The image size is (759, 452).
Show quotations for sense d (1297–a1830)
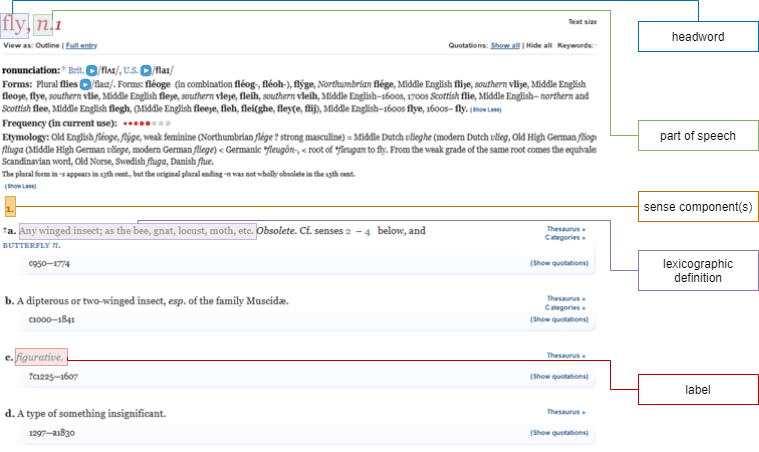click(559, 433)
